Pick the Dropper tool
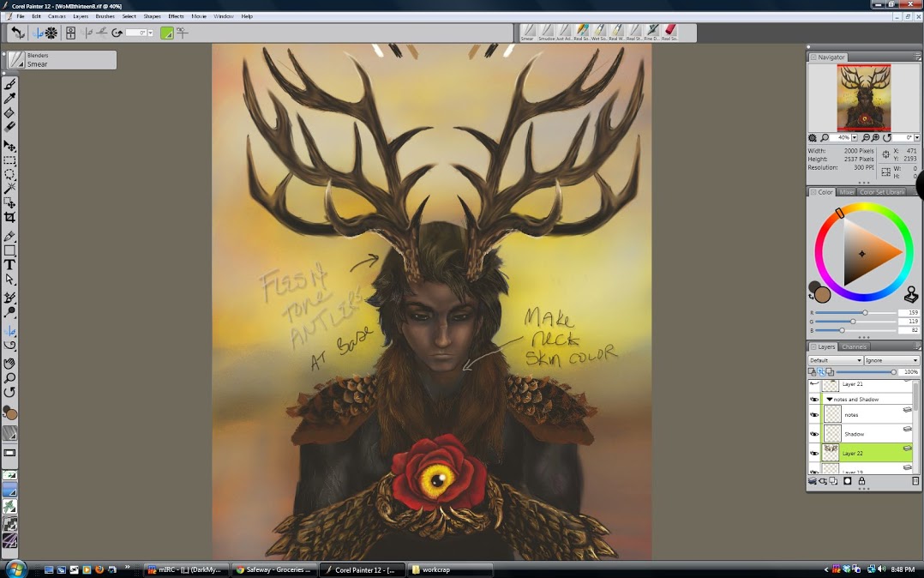Viewport: 924px width, 578px height. [9, 99]
